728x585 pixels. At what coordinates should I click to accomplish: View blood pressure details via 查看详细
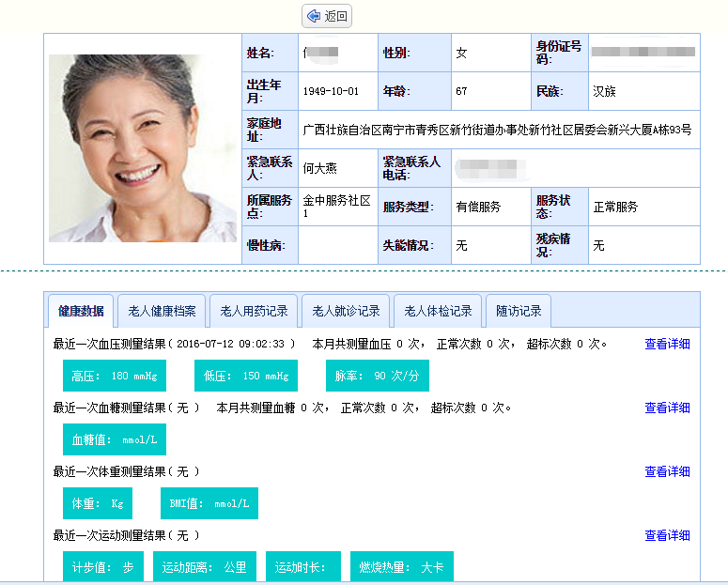667,344
